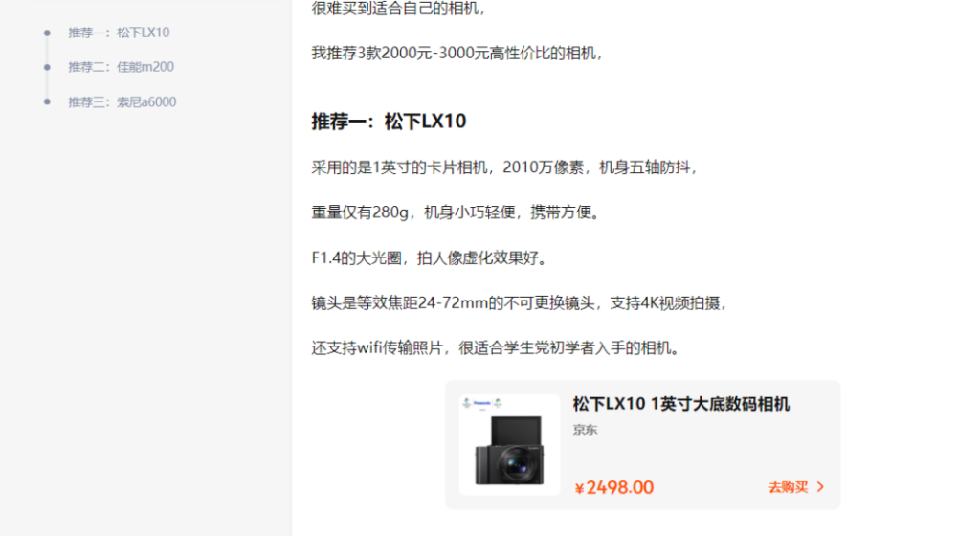Viewport: 980px width, 536px height.
Task: Click the bullet dot beside 推荐一
Action: coord(47,33)
